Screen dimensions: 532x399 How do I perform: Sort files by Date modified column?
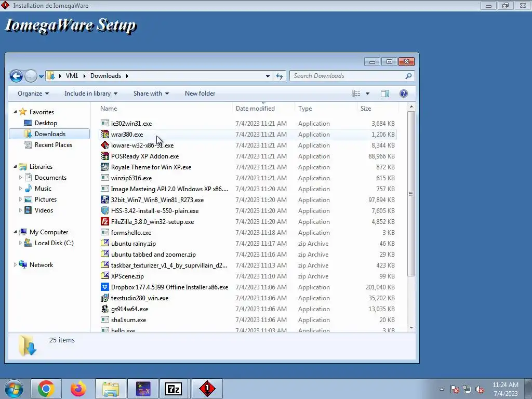pyautogui.click(x=255, y=109)
